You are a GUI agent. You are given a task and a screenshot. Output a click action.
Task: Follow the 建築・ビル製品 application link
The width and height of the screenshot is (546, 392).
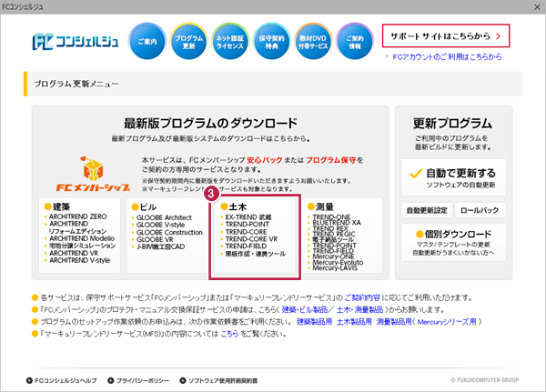tap(304, 310)
